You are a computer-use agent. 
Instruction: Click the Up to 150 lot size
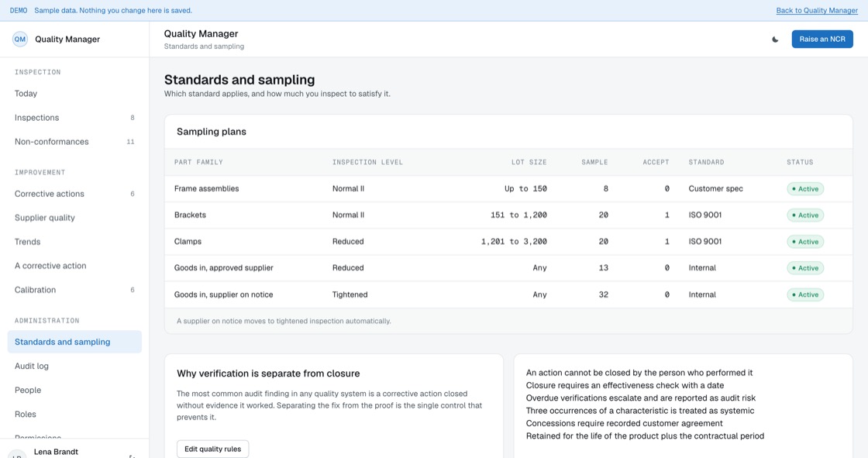point(525,189)
